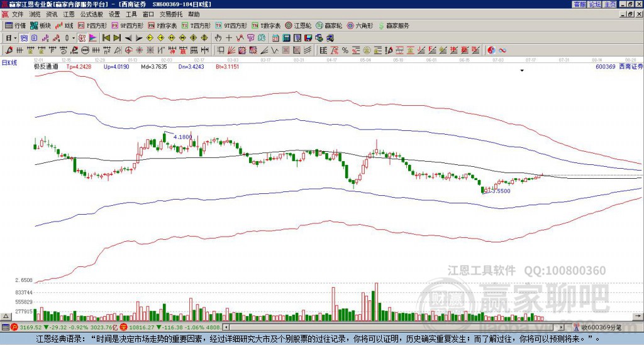
Task: Click the Bt=3.1151 indicator value
Action: point(228,66)
